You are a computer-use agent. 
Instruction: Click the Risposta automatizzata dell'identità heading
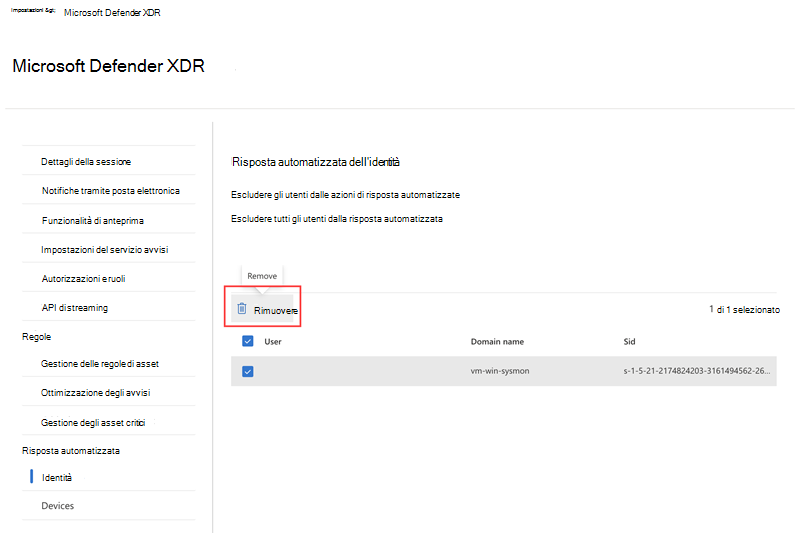coord(316,162)
